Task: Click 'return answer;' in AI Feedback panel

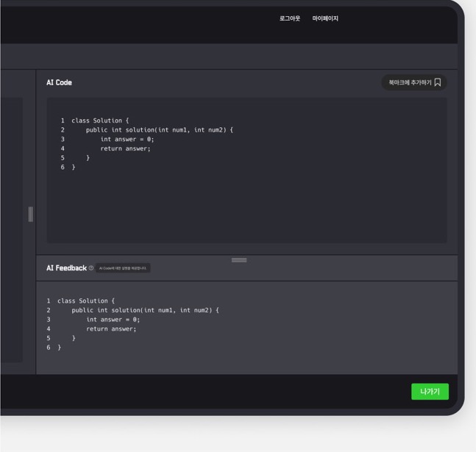Action: 111,329
